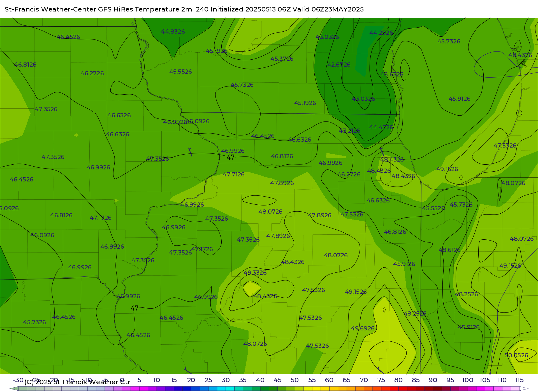The image size is (538, 392).
Task: Click the 90 tick label on legend
Action: pyautogui.click(x=433, y=380)
